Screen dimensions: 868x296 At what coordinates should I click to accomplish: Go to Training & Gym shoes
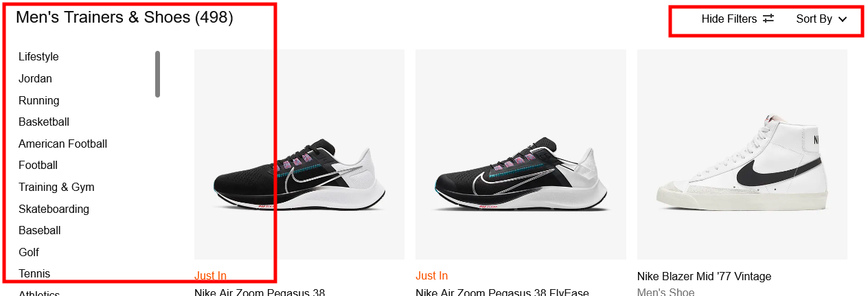[56, 187]
